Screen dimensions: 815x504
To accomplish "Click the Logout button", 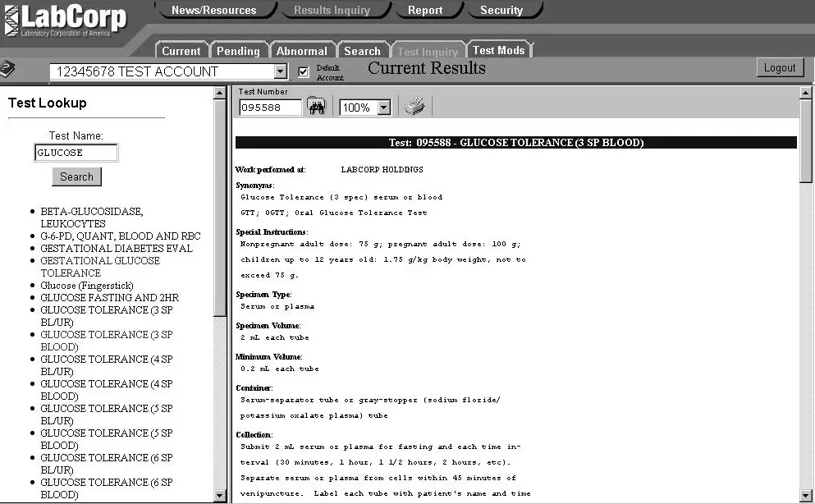I will click(x=778, y=67).
